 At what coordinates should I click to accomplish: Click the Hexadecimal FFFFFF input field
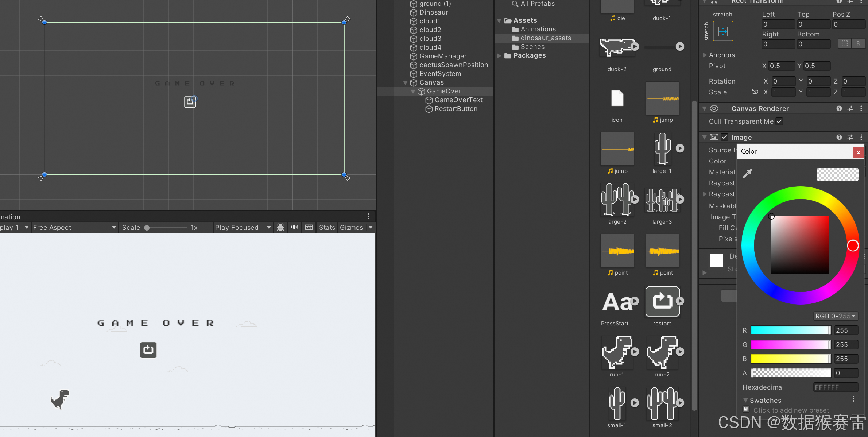(836, 387)
